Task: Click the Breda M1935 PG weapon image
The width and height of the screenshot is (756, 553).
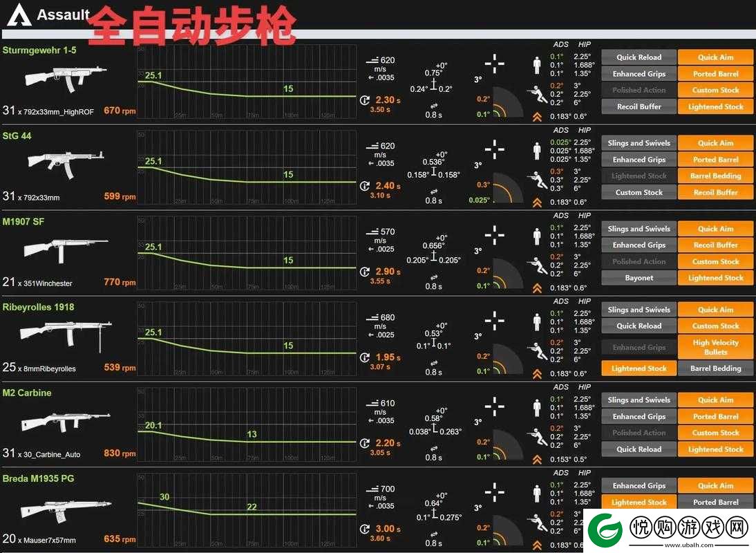Action: [x=66, y=510]
